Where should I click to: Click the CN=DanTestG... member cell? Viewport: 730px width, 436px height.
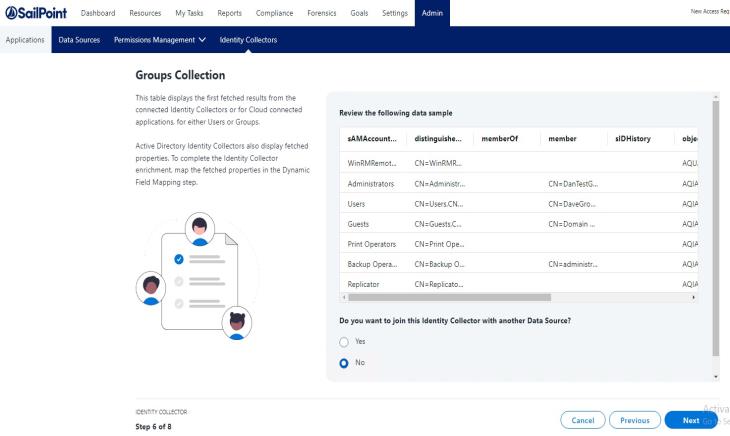click(x=573, y=184)
